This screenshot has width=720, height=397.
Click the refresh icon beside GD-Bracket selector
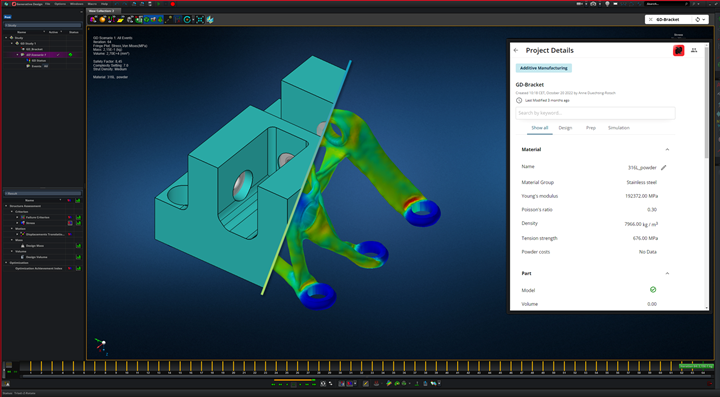click(x=698, y=19)
